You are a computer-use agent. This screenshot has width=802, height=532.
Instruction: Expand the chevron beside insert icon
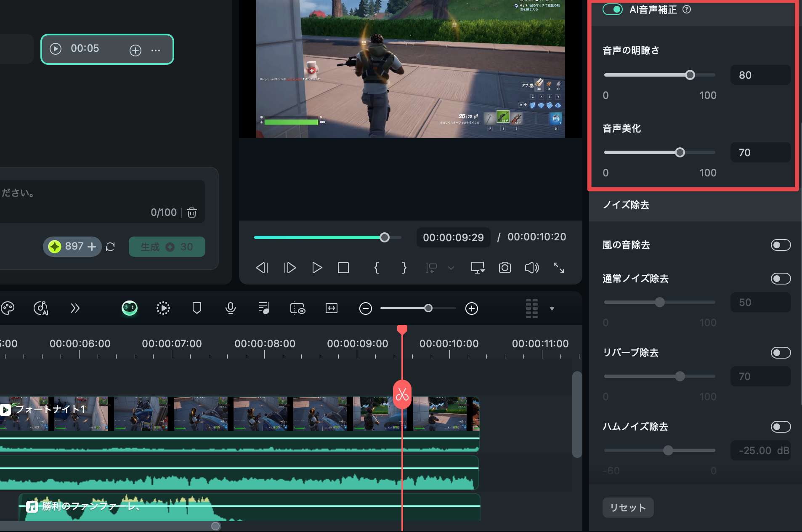point(451,268)
